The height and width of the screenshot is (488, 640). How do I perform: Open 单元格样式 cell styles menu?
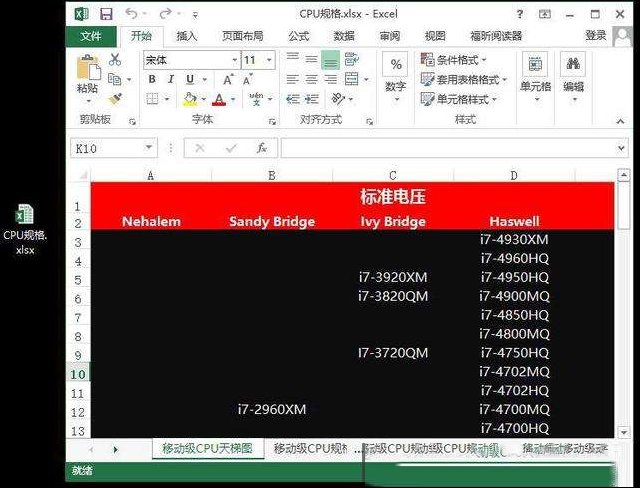coord(459,99)
